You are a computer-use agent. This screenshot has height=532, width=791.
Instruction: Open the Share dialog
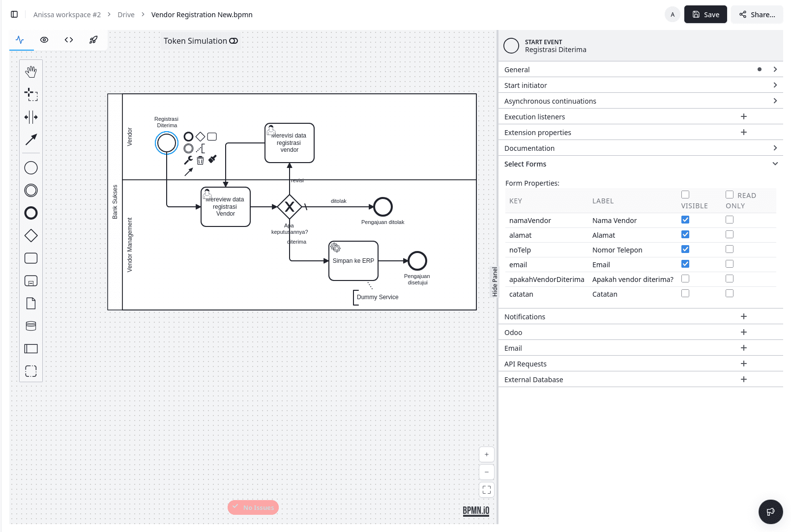point(757,15)
